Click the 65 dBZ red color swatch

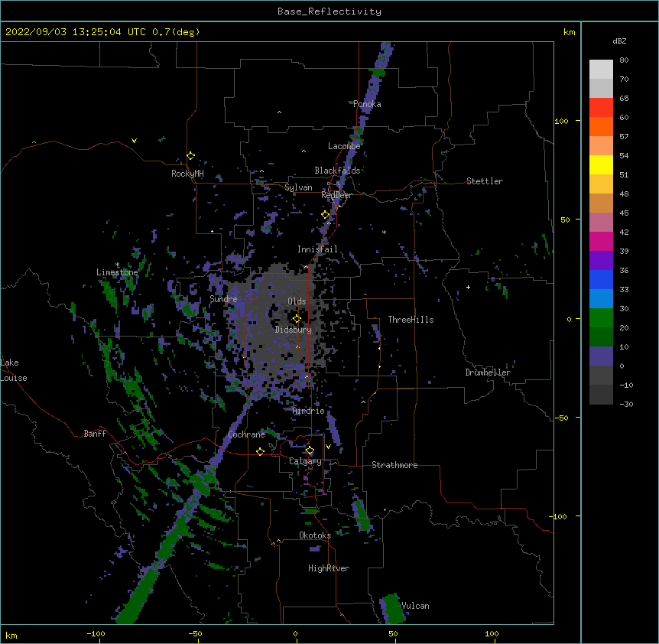pyautogui.click(x=601, y=108)
